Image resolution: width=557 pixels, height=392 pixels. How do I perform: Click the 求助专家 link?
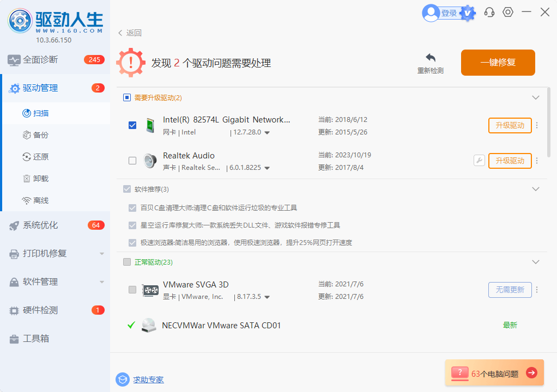pos(148,379)
